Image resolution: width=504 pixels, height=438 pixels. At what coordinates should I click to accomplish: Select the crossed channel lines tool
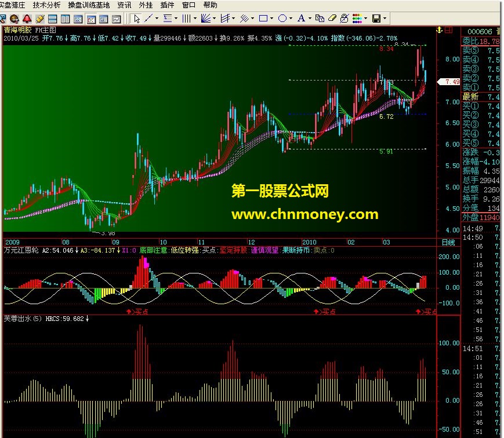tap(225, 19)
